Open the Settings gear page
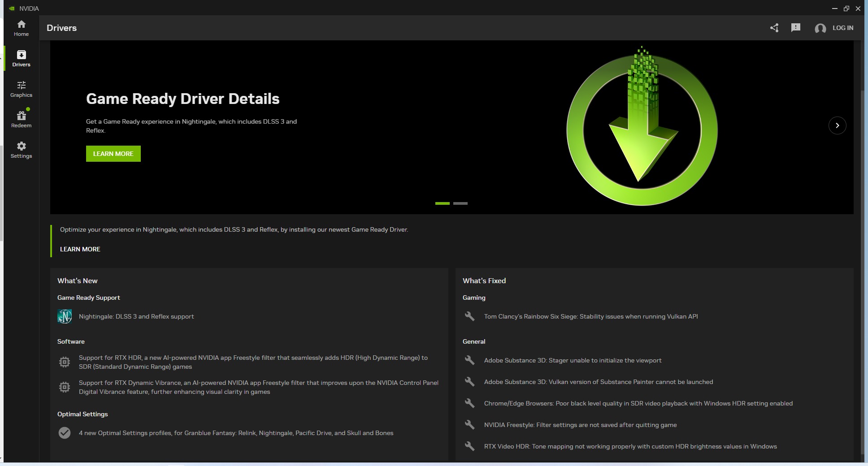Image resolution: width=868 pixels, height=466 pixels. [21, 150]
